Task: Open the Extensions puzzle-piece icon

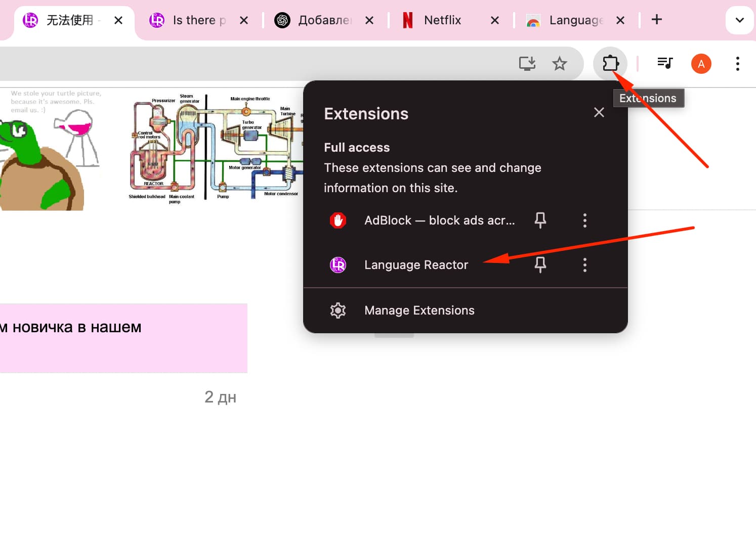Action: tap(610, 64)
